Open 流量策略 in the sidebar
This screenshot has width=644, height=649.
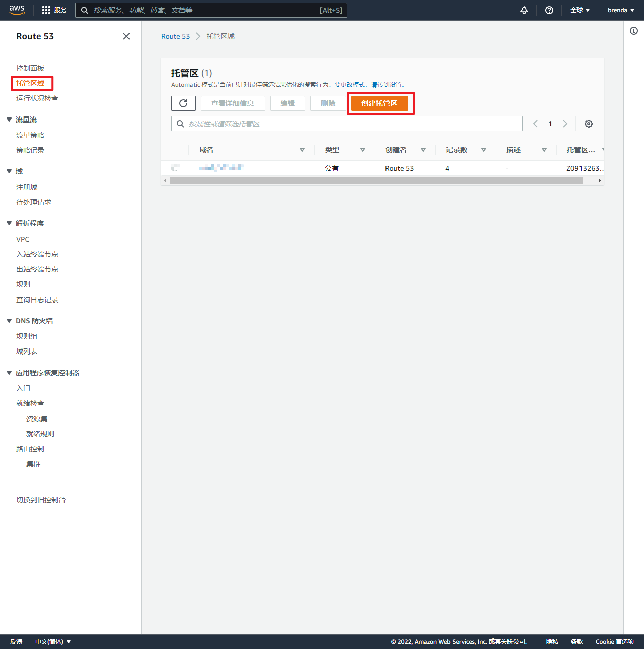(30, 135)
